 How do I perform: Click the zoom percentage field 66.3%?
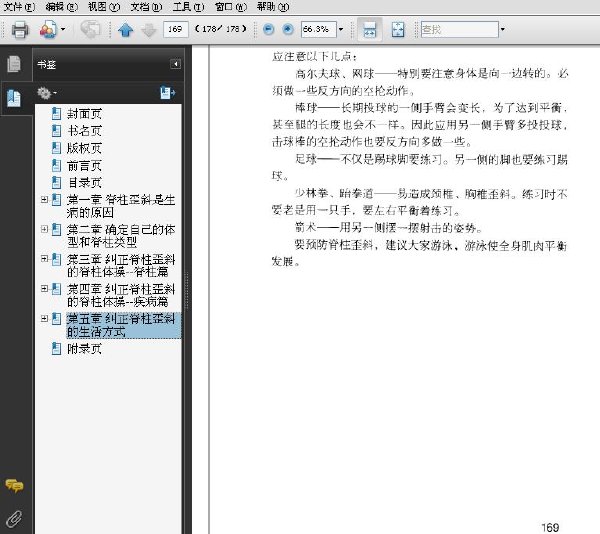(x=318, y=29)
